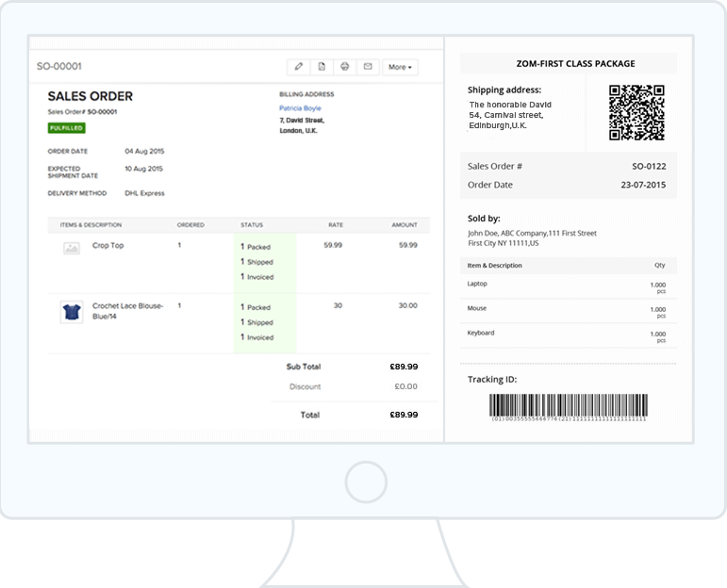Click the FULFILLED status badge
The height and width of the screenshot is (588, 727).
pos(66,128)
